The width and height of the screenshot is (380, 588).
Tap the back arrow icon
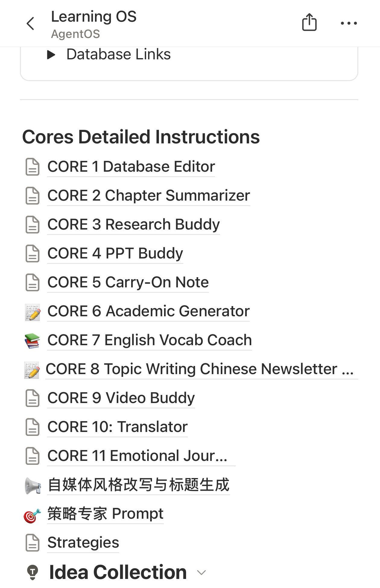pos(30,23)
